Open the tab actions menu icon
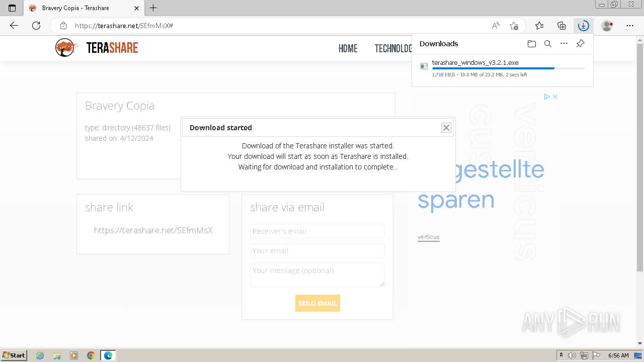 pos(12,8)
